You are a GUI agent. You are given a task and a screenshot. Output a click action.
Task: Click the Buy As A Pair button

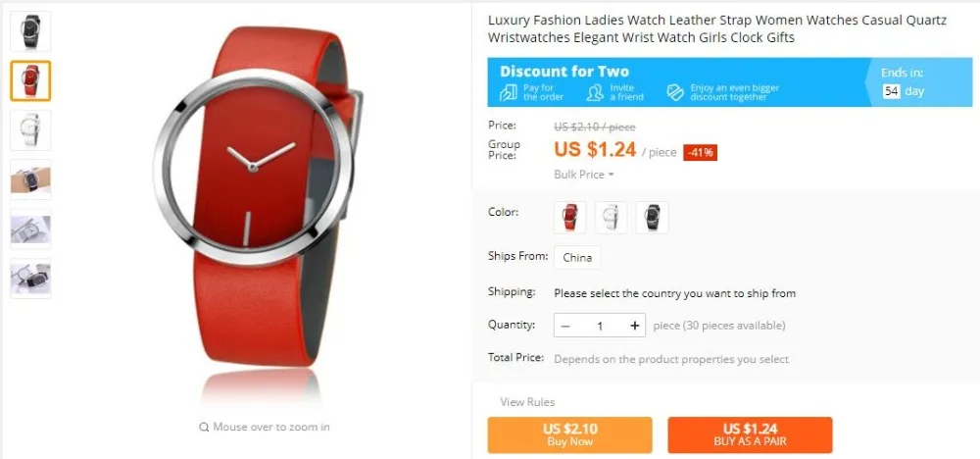coord(750,434)
